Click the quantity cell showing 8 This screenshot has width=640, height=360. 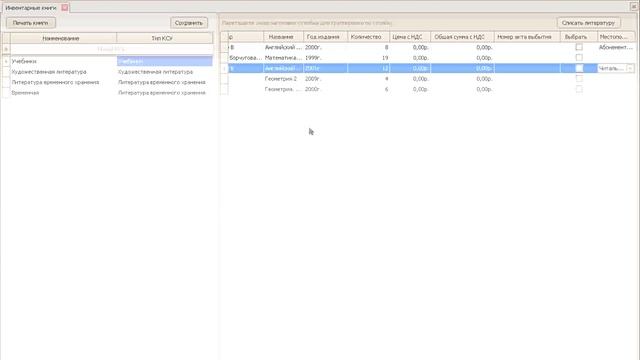click(x=368, y=47)
